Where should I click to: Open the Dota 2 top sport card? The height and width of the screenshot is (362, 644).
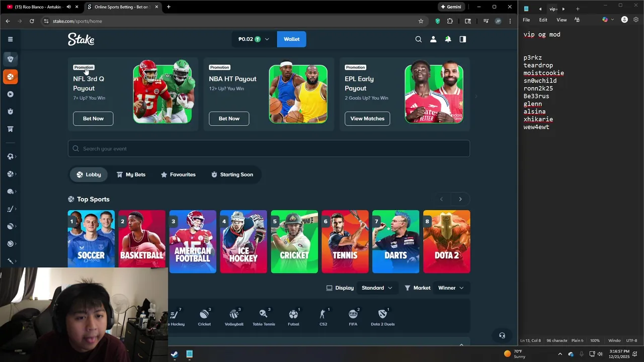pos(447,242)
